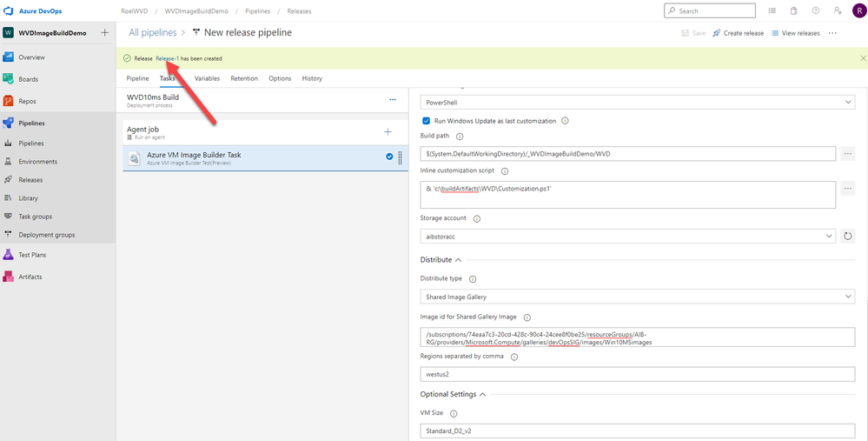Select the Azure VM Image Builder Task
The width and height of the screenshot is (868, 441).
[x=265, y=158]
